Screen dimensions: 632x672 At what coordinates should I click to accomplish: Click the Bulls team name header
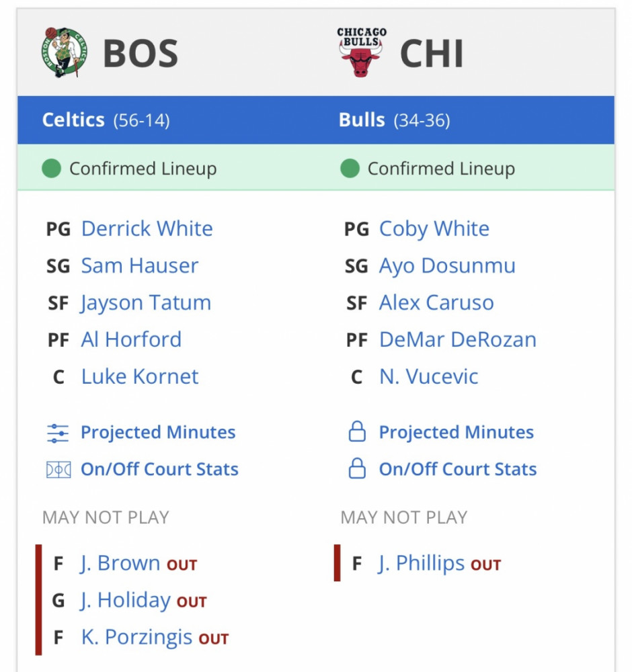(362, 120)
